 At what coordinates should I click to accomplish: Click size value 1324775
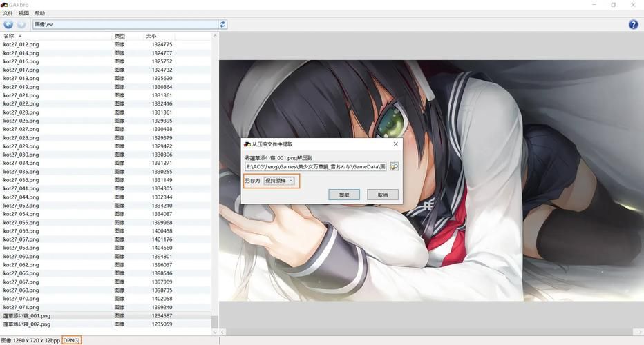(x=162, y=44)
